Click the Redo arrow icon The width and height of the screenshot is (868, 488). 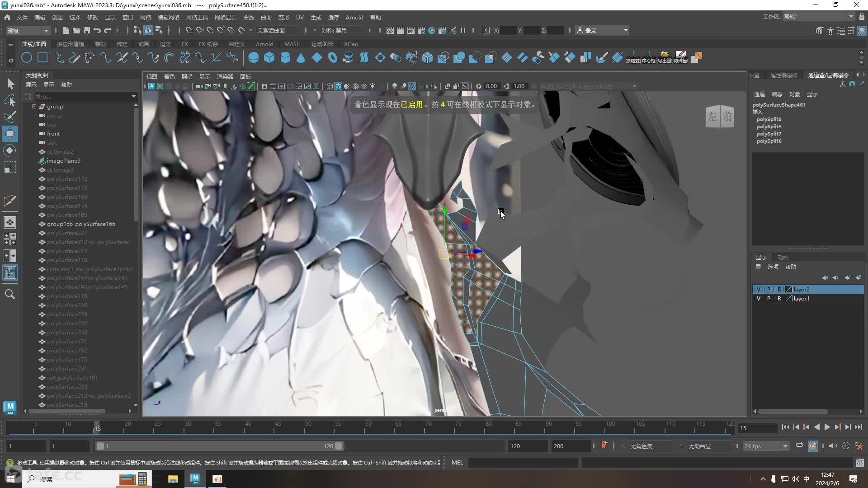click(x=108, y=30)
